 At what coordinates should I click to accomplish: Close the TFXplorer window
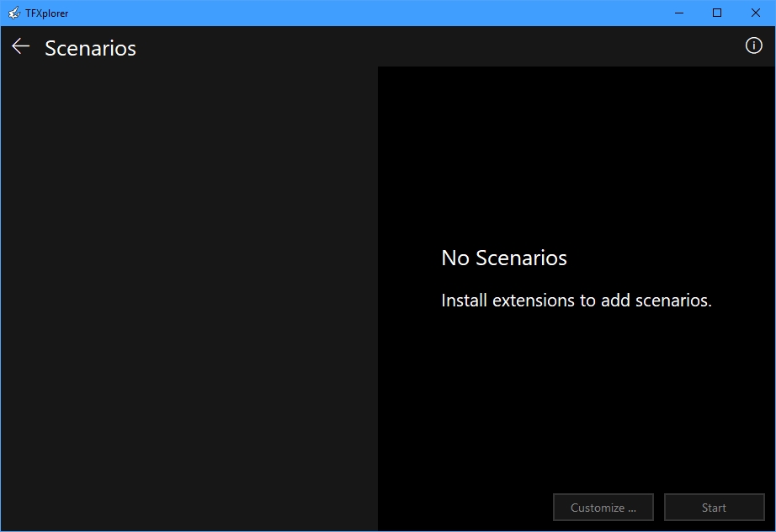click(756, 13)
